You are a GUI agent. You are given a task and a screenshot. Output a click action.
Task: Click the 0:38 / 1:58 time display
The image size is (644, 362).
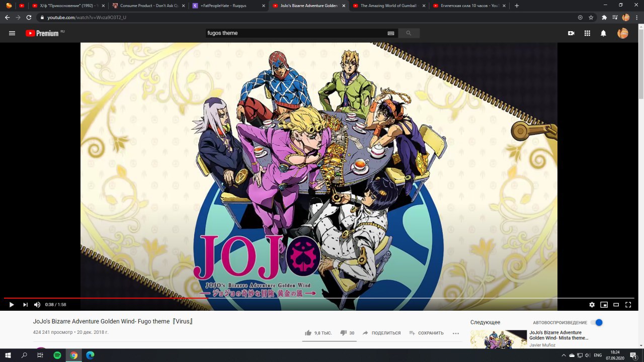click(55, 305)
